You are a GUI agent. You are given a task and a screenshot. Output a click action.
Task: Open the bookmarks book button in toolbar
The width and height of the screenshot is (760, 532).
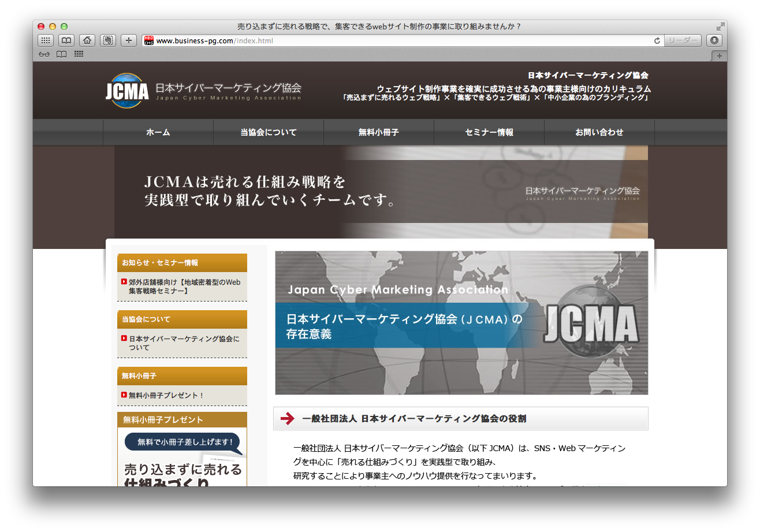coord(66,40)
